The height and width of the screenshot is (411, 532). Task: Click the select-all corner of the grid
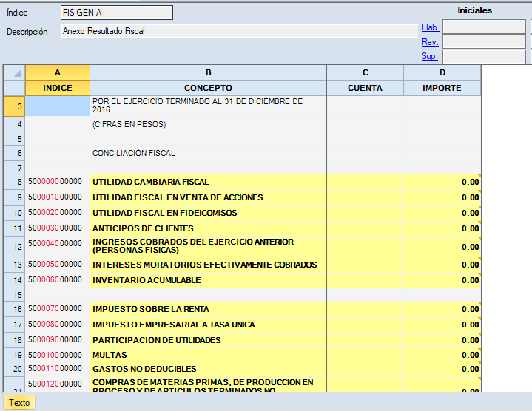[x=14, y=72]
